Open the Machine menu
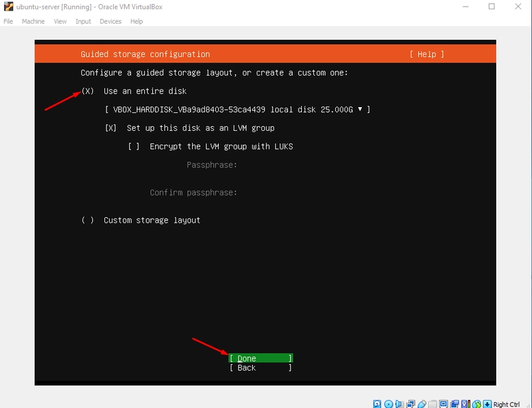Image resolution: width=532 pixels, height=408 pixels. (33, 21)
